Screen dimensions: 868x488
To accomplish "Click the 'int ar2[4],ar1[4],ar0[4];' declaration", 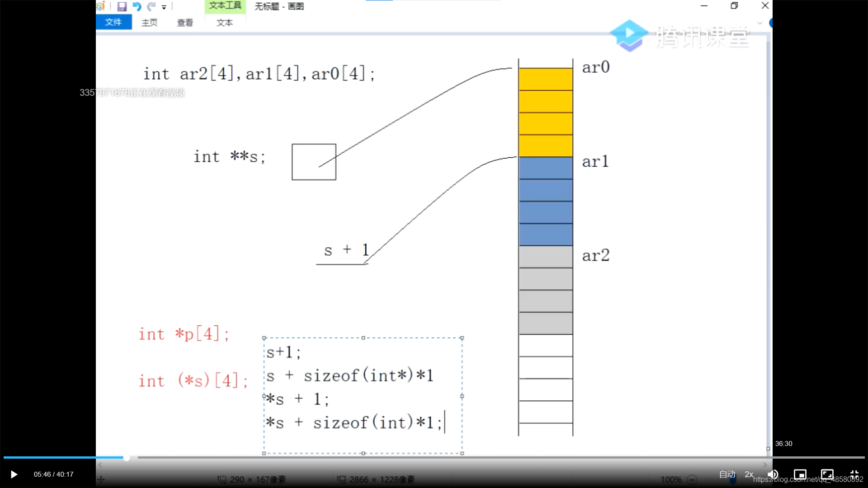I will click(x=259, y=74).
